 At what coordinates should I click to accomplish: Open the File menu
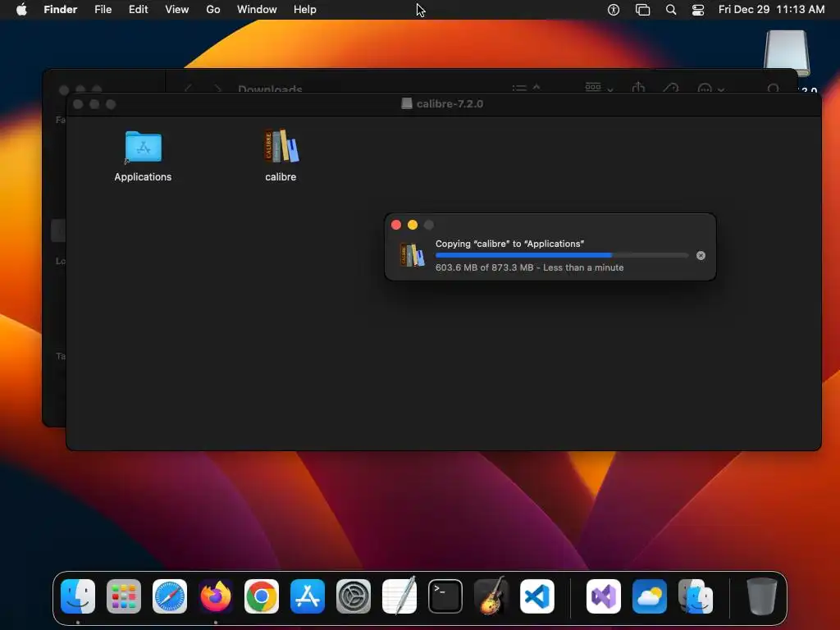tap(103, 10)
